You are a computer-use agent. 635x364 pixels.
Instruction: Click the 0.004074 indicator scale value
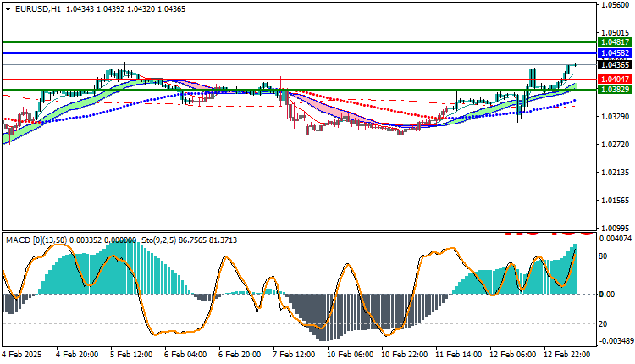616,239
